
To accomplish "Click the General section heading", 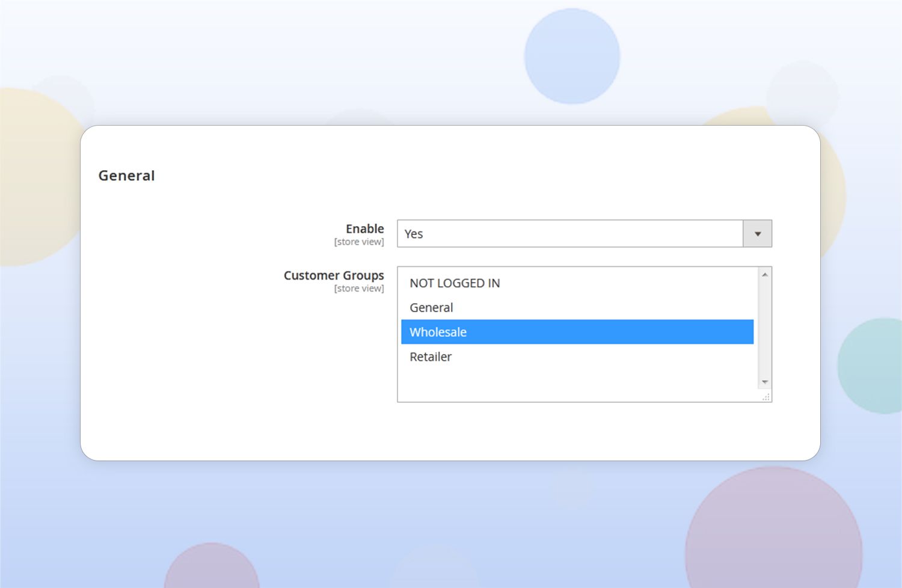I will click(x=127, y=176).
